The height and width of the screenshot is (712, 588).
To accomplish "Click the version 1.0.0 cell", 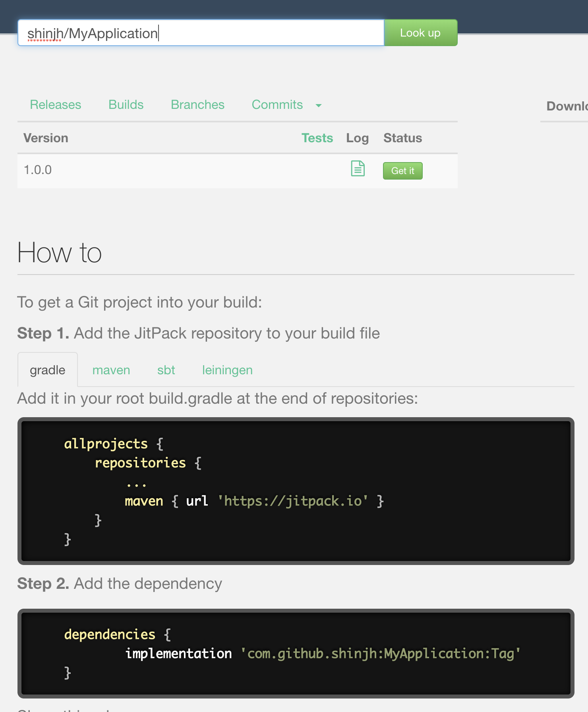I will pyautogui.click(x=38, y=170).
